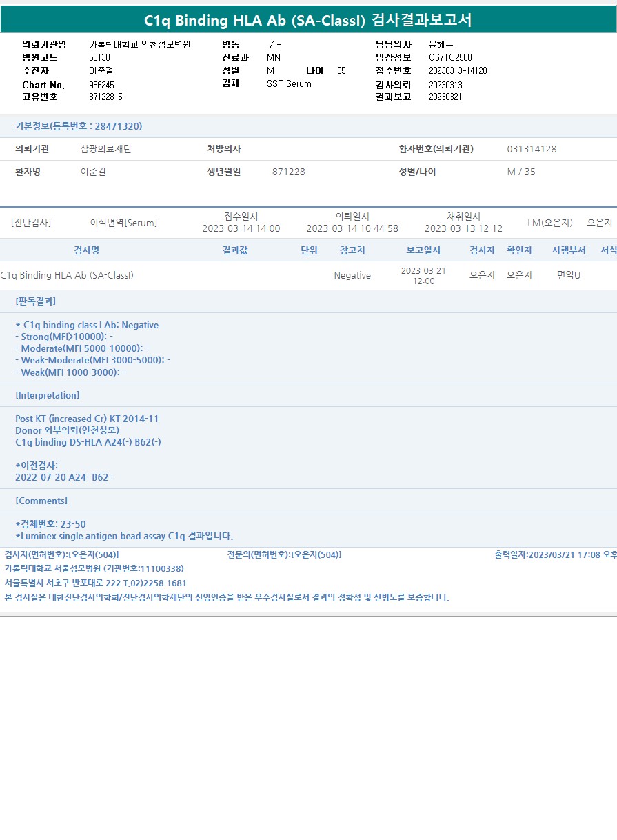Select receipt datetime '2023-03-14 14:00'

(241, 228)
